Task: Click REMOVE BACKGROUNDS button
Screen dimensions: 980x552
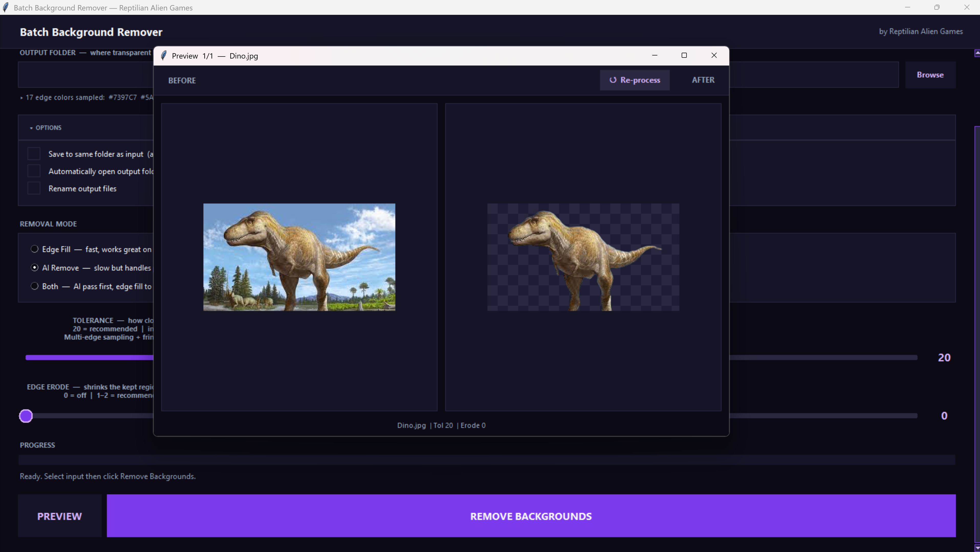Action: (531, 516)
